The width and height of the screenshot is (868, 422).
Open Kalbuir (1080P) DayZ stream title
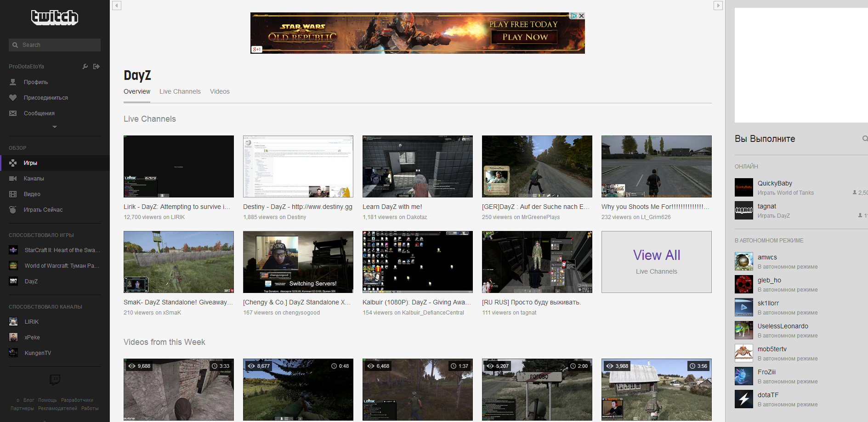(x=417, y=303)
